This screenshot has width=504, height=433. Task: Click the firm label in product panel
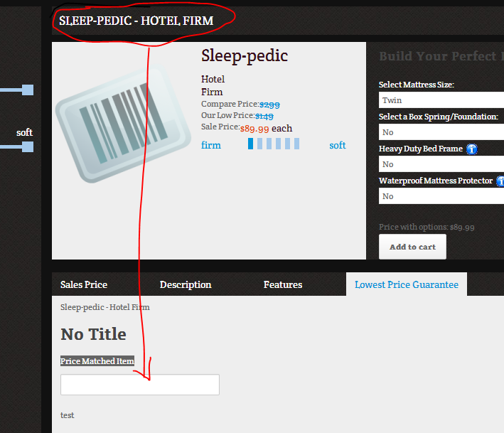211,145
